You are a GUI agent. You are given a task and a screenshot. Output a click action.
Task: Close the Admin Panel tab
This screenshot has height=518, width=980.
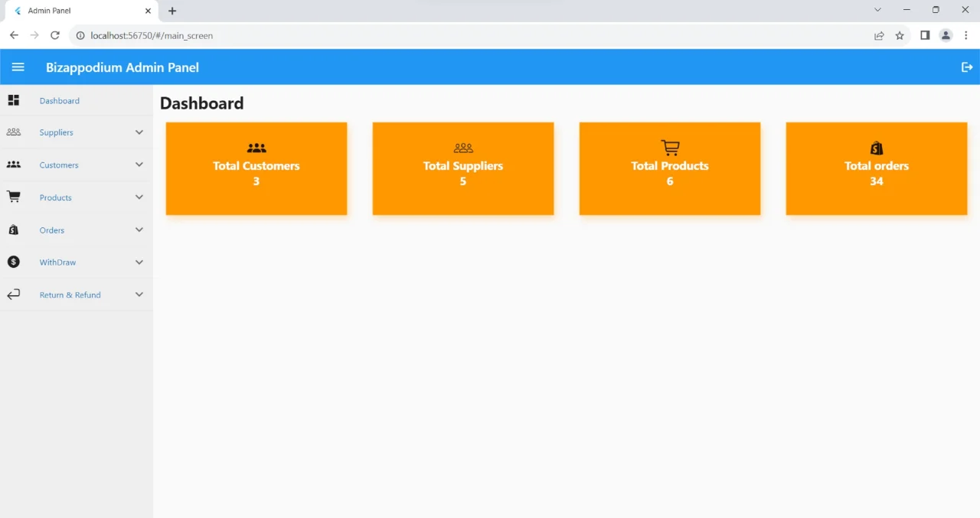coord(148,11)
